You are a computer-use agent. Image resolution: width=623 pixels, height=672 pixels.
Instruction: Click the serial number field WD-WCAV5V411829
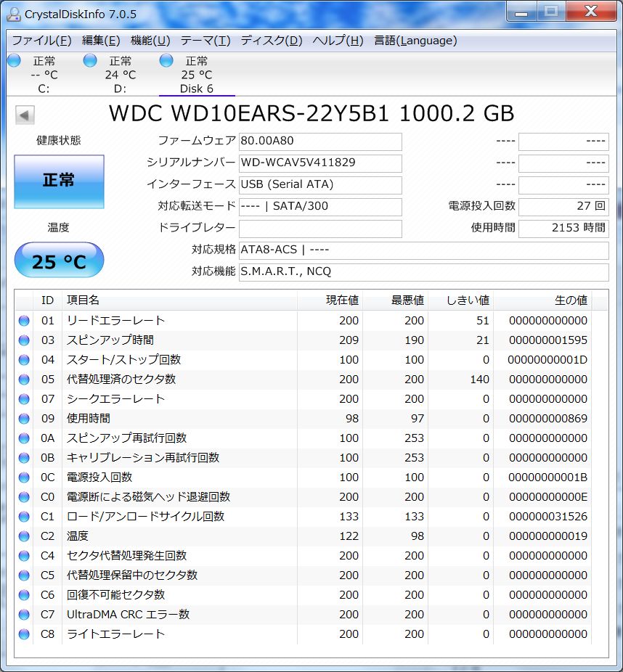(x=320, y=163)
